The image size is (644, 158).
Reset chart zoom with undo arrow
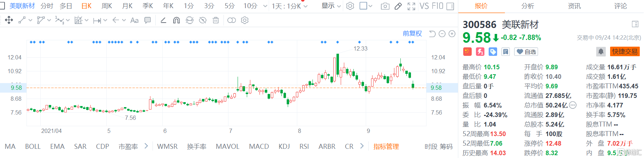coord(432,34)
